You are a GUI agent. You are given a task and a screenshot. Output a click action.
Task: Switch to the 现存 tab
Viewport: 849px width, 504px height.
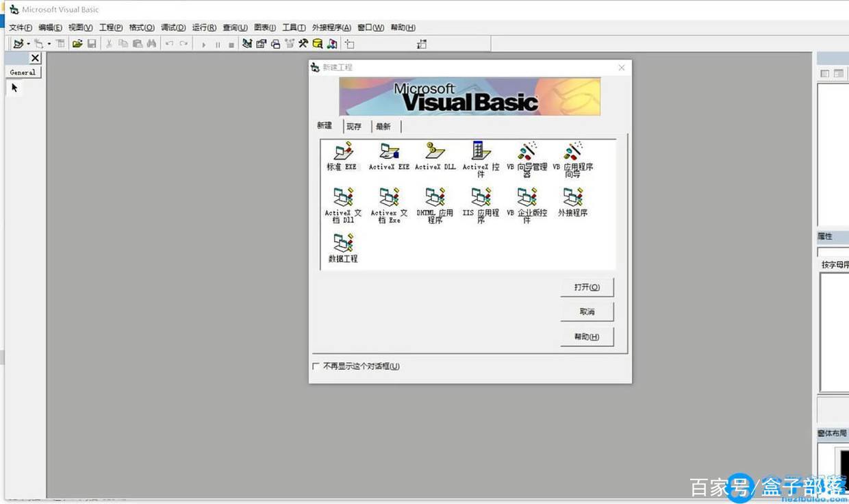click(354, 127)
